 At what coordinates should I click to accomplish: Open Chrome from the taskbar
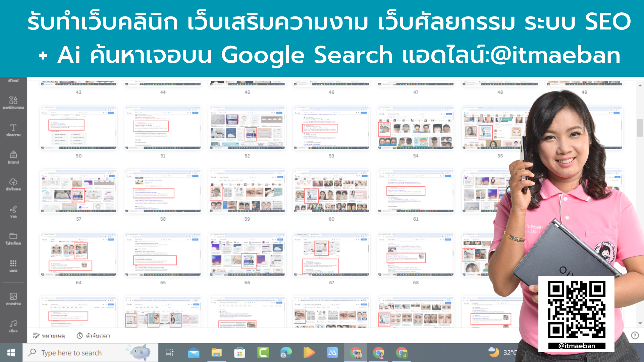coord(355,353)
